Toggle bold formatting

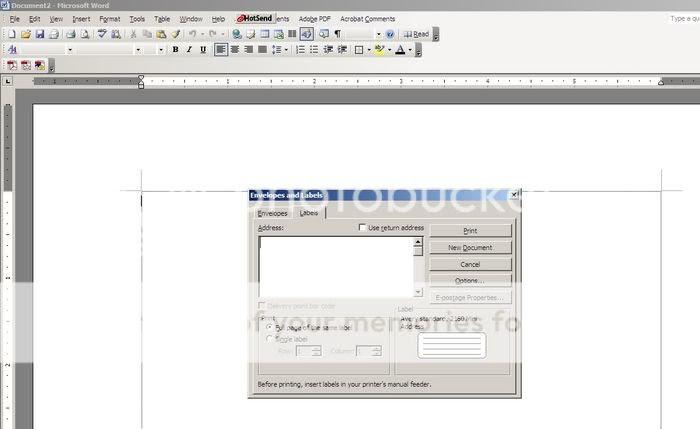175,50
